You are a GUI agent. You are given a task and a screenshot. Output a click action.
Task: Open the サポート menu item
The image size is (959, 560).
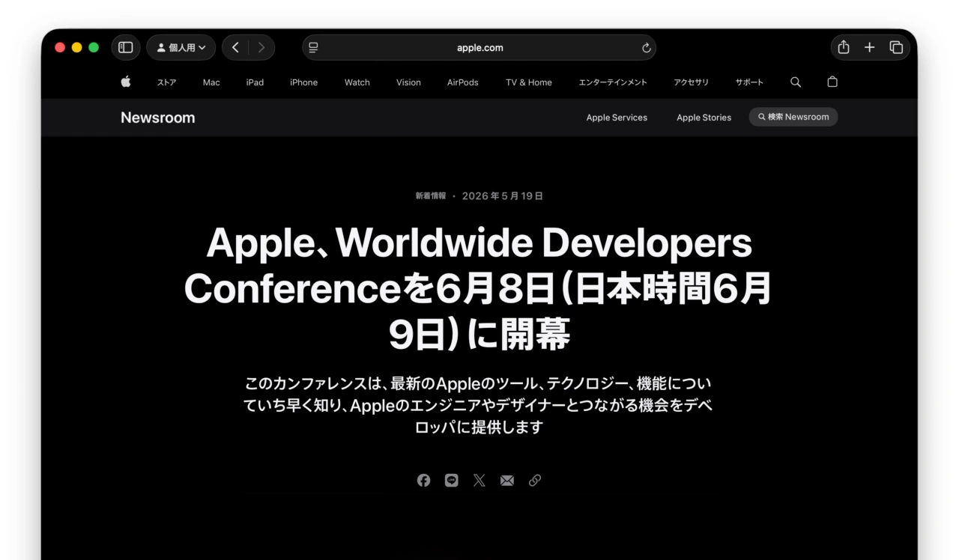749,82
